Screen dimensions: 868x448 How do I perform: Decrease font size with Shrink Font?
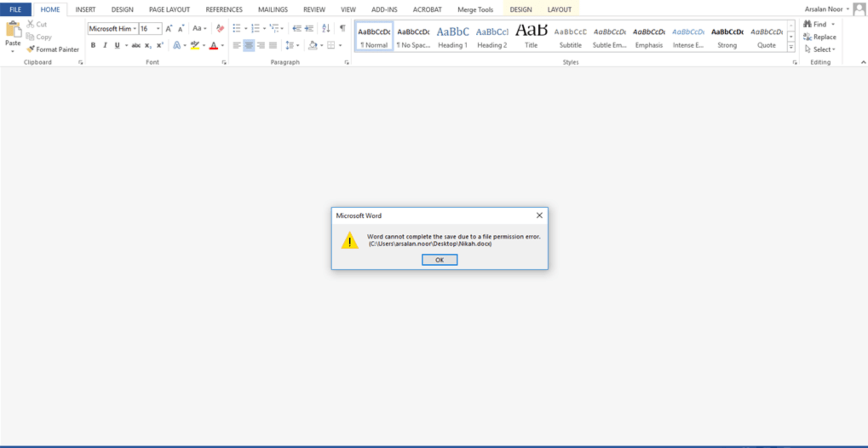click(x=181, y=29)
